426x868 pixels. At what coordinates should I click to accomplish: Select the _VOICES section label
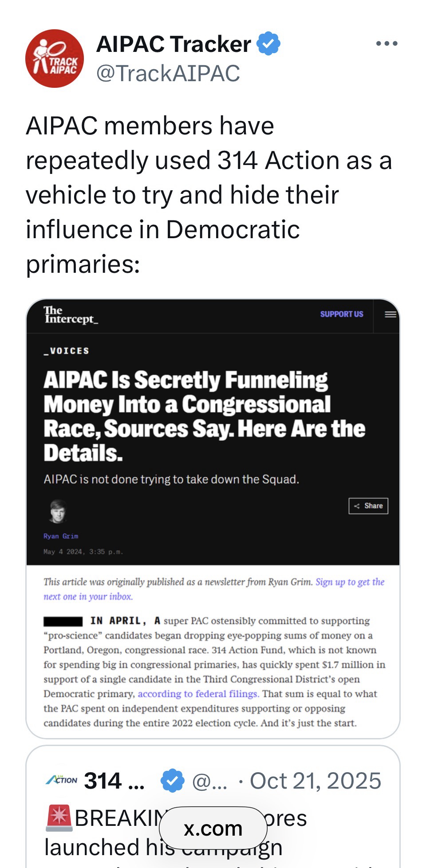coord(67,351)
